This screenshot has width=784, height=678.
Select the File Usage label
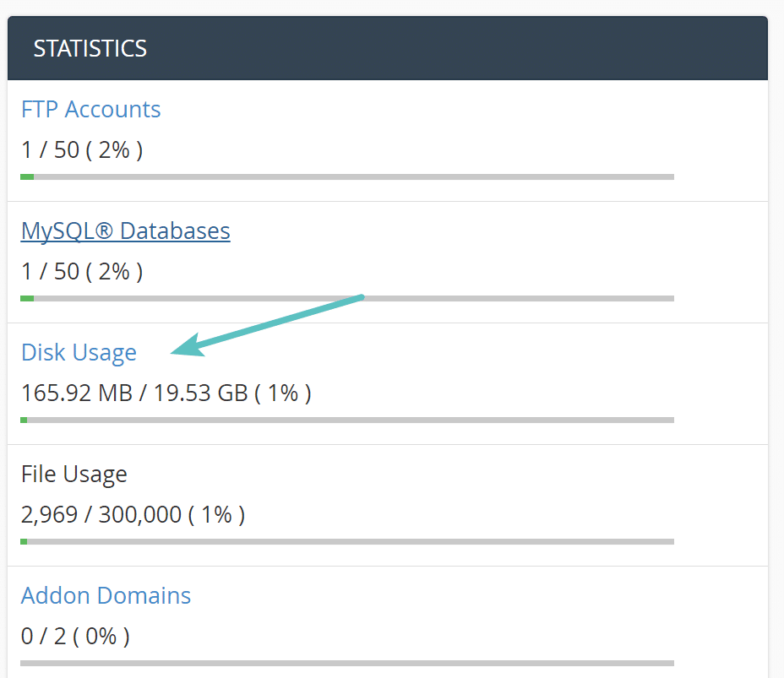(x=73, y=474)
